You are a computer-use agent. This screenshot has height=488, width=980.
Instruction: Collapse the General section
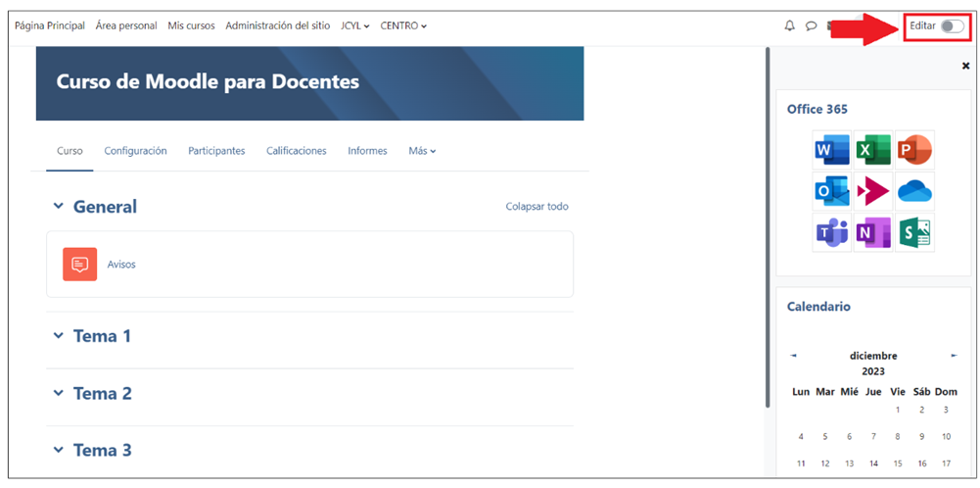click(58, 206)
